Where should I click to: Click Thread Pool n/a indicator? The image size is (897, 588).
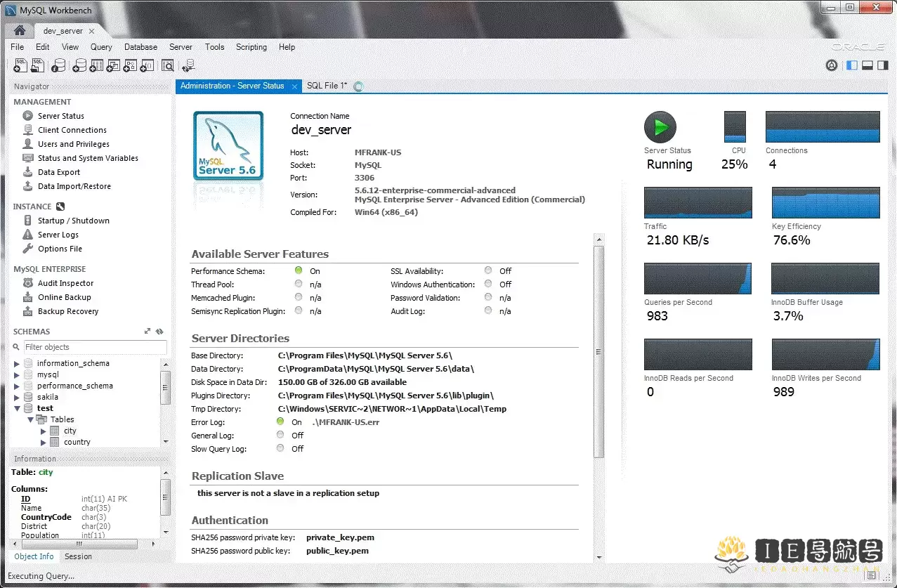[x=299, y=284]
